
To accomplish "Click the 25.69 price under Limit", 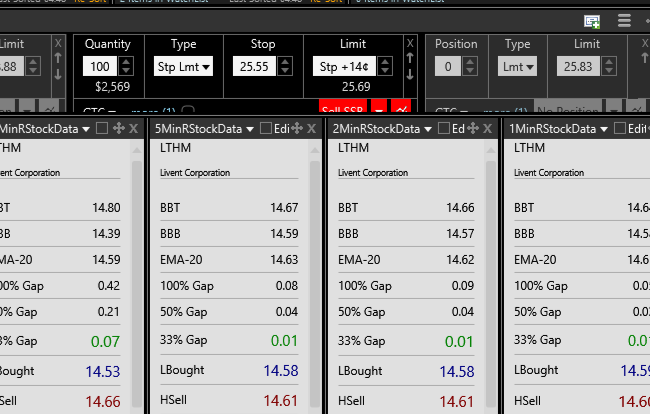I will pyautogui.click(x=356, y=87).
